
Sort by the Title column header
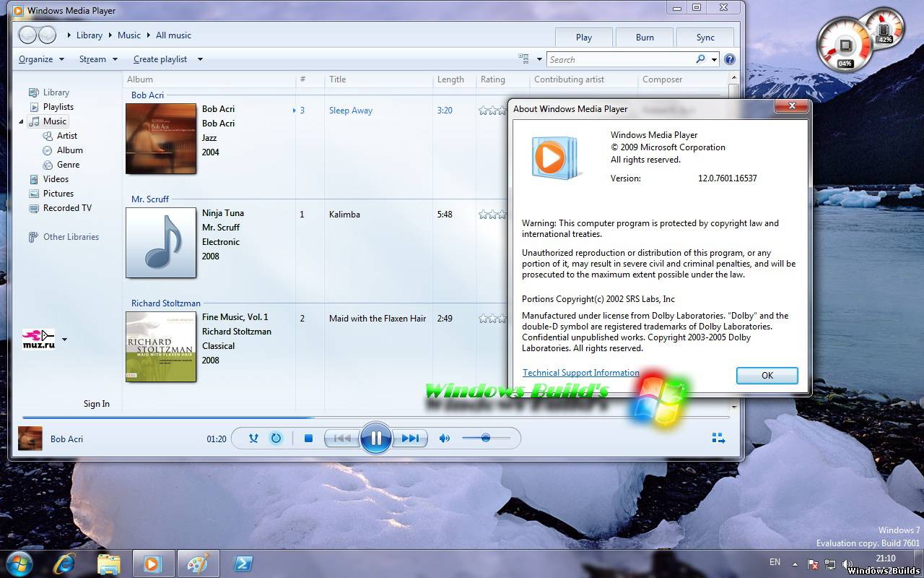(378, 79)
